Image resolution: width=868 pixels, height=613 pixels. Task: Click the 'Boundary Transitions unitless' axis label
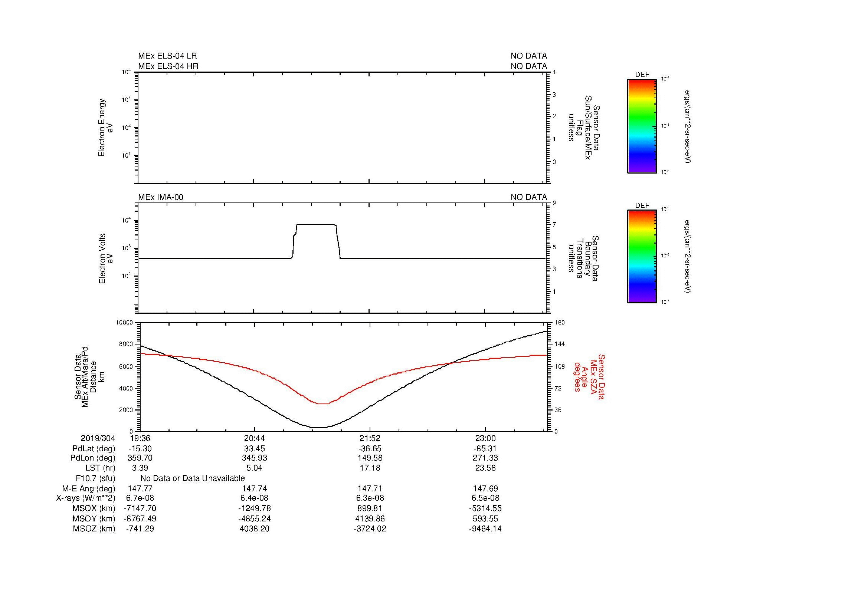[584, 259]
